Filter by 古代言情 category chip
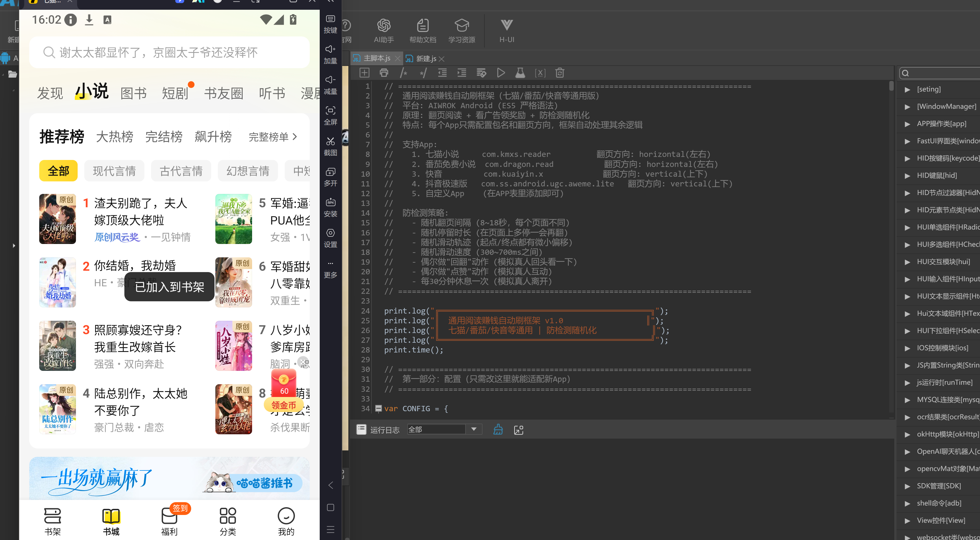 pos(181,171)
